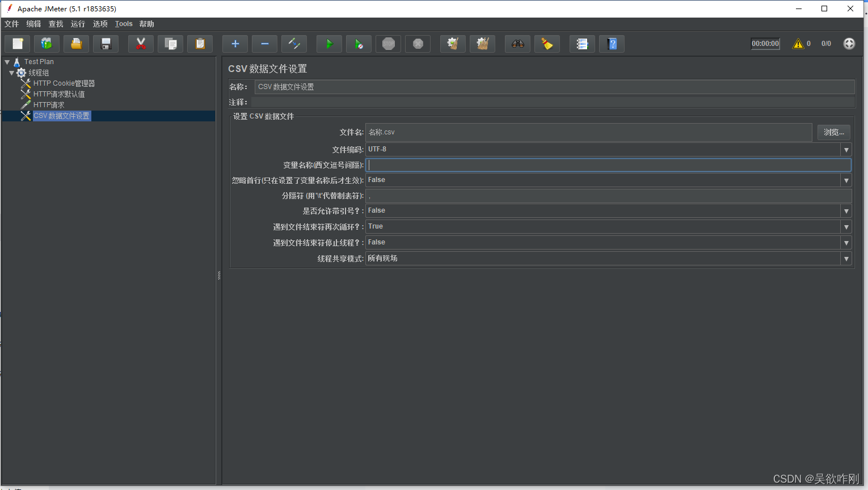Collapse all tree nodes with the minus icon
This screenshot has width=868, height=490.
pos(264,44)
